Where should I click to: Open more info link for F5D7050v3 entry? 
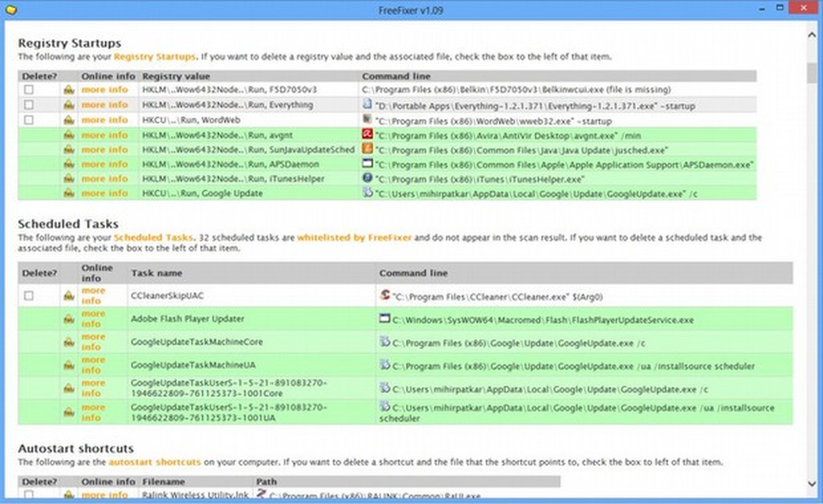point(104,90)
